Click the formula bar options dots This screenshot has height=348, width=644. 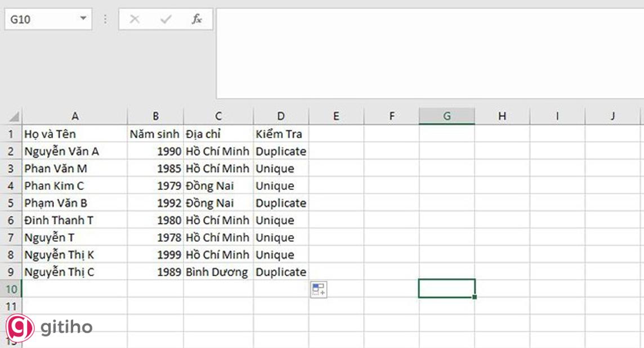(x=105, y=19)
